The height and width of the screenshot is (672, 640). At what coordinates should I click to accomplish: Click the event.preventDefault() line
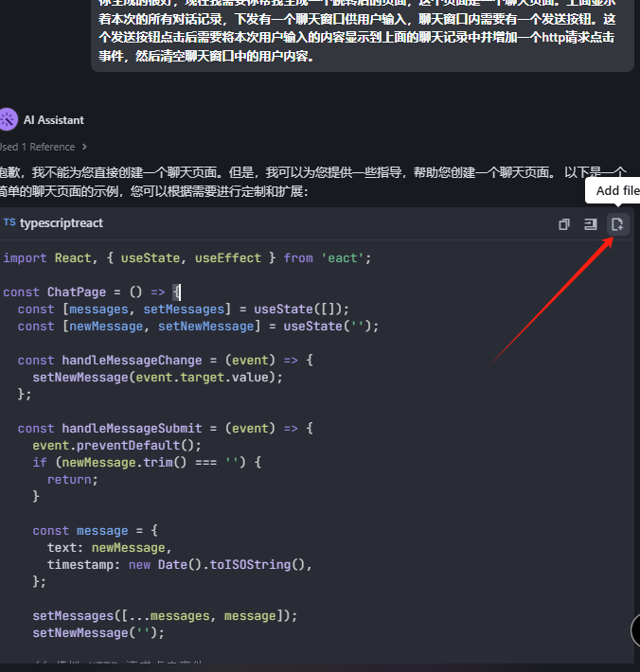117,446
